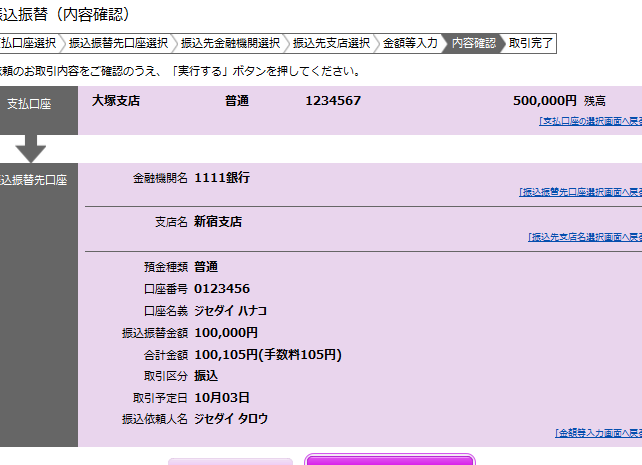Click the 振込振替先口座選択画面へ戻る link
The image size is (642, 465).
[580, 191]
